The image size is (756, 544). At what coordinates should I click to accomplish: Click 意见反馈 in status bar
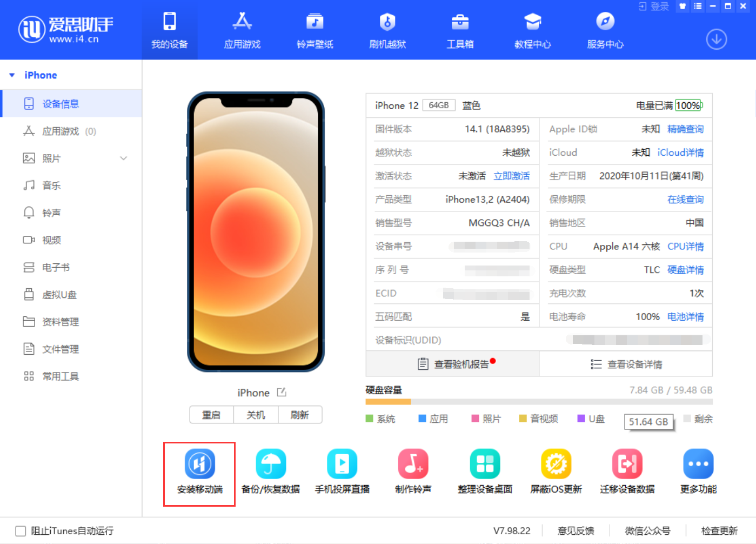(576, 531)
